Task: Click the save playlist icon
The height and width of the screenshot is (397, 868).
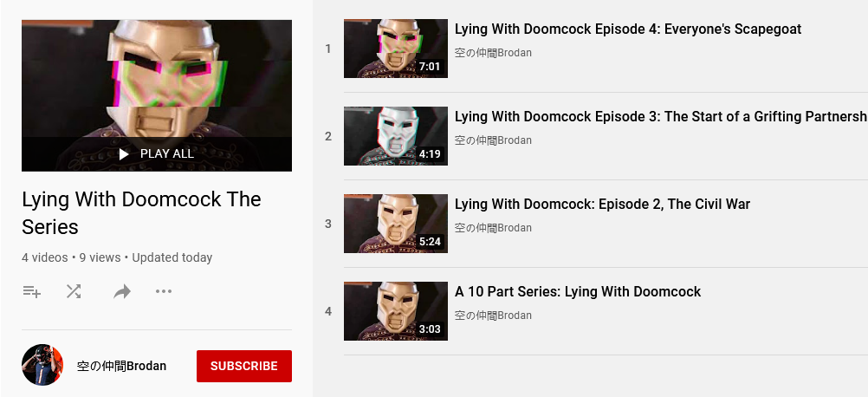Action: pyautogui.click(x=31, y=291)
